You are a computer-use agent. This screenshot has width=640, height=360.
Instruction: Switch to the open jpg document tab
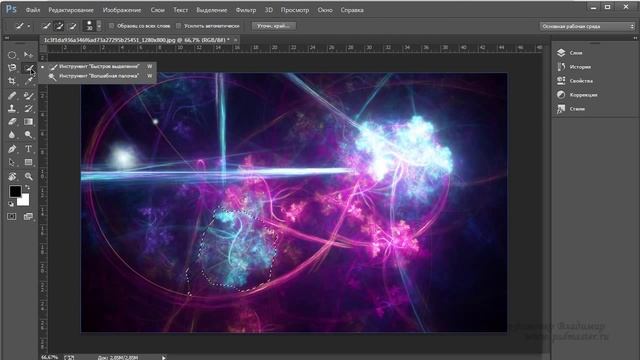137,40
